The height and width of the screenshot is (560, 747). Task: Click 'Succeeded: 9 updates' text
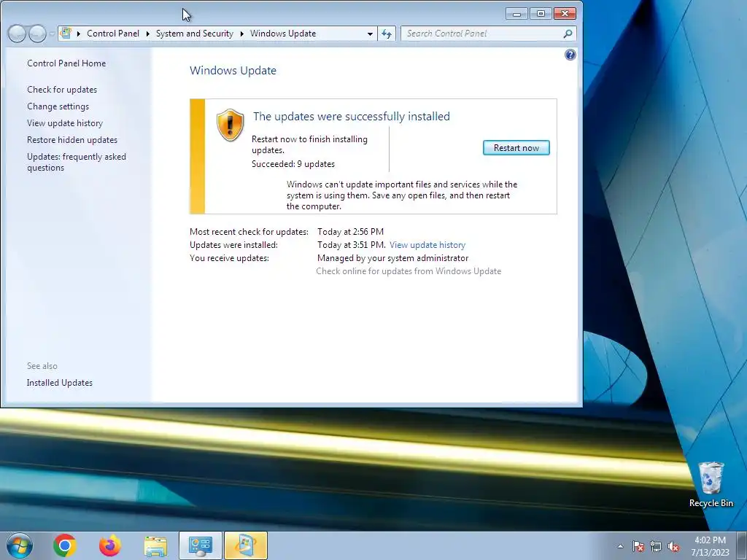(293, 164)
